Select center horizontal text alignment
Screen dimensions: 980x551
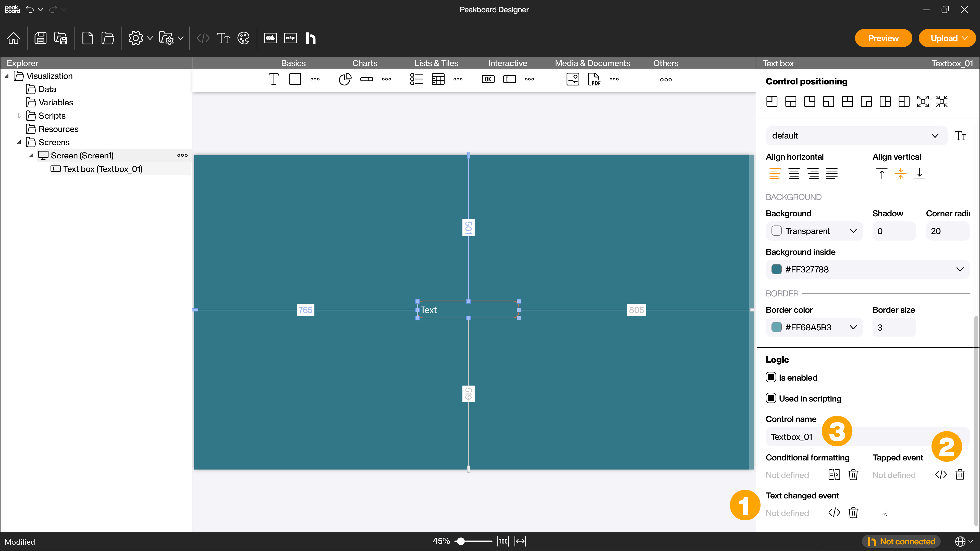pyautogui.click(x=794, y=174)
